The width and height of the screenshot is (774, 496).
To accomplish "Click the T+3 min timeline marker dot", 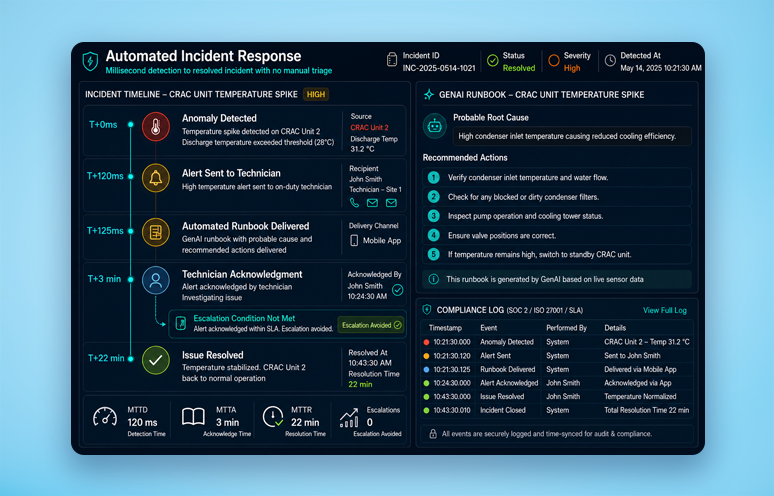I will pos(131,279).
